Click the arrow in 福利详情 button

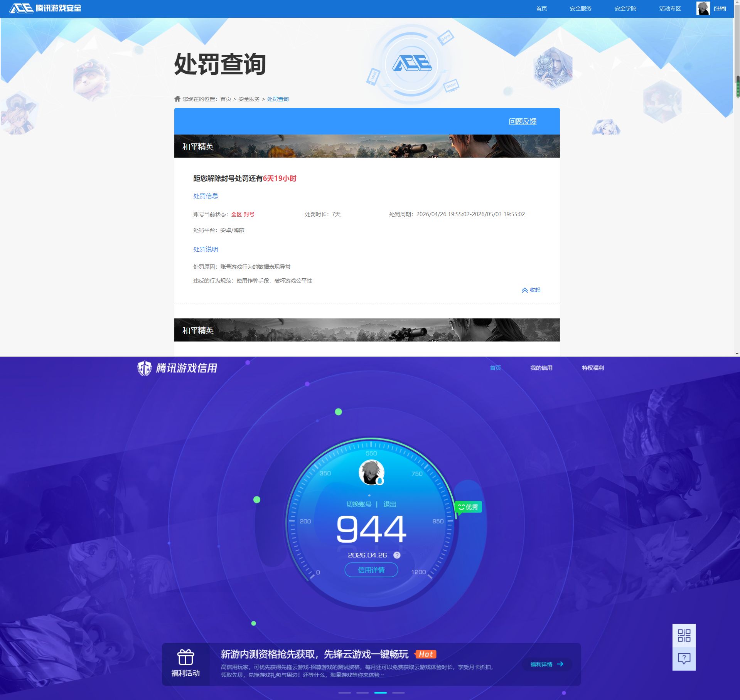point(560,664)
